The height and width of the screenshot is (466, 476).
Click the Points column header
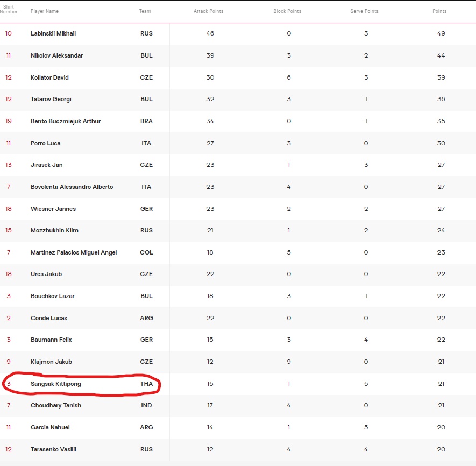click(439, 11)
